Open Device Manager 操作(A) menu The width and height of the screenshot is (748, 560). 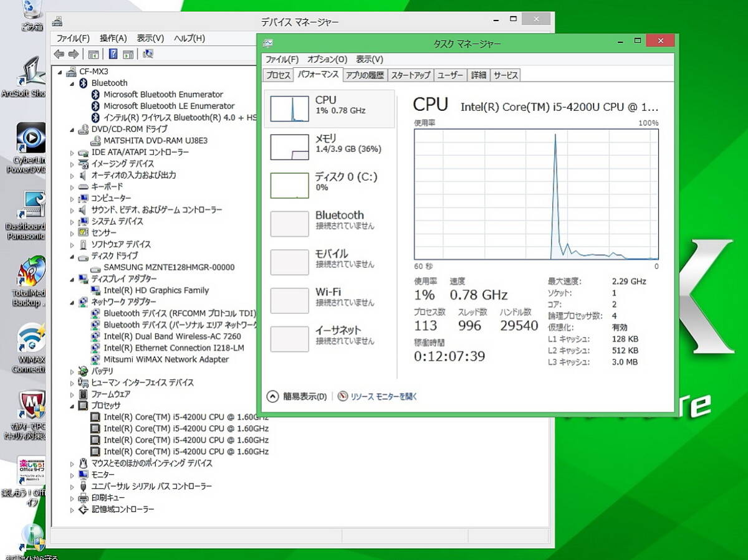click(x=113, y=39)
